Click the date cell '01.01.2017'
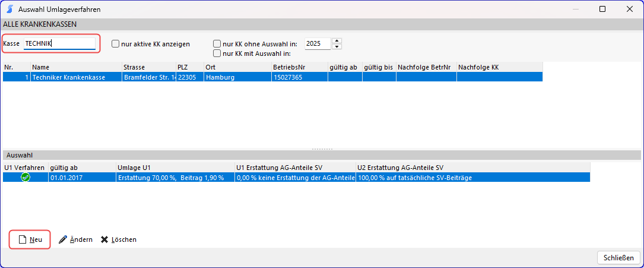644x268 pixels. 82,178
